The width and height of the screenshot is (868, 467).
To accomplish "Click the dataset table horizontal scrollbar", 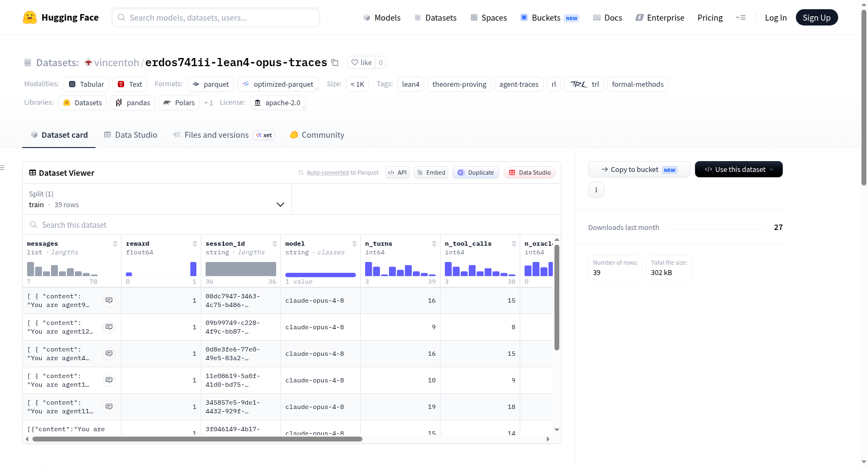I will (x=197, y=439).
